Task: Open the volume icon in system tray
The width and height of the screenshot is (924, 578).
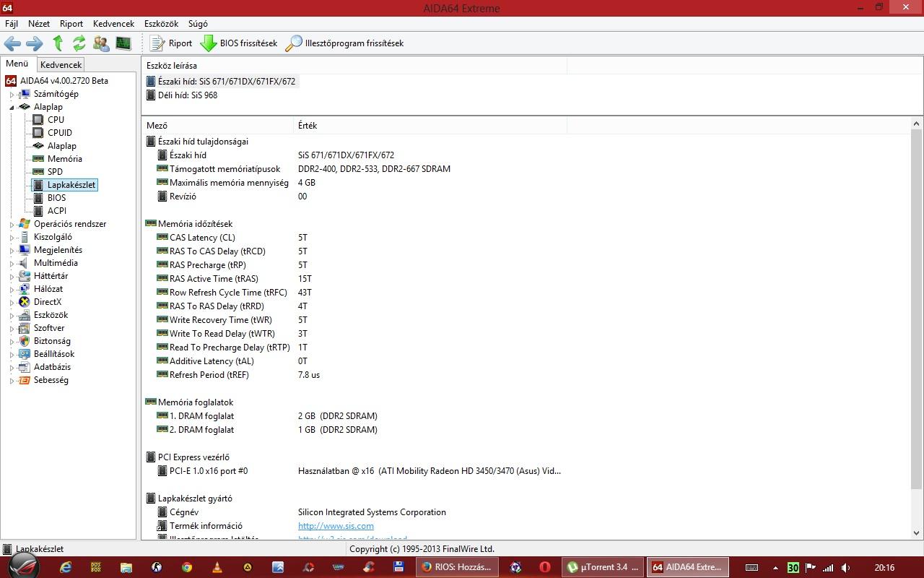Action: (x=845, y=568)
